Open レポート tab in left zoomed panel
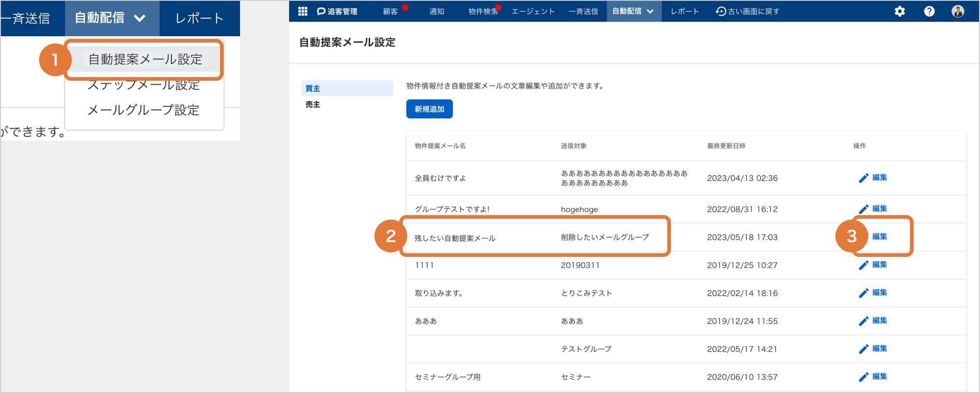The width and height of the screenshot is (980, 393). tap(199, 19)
